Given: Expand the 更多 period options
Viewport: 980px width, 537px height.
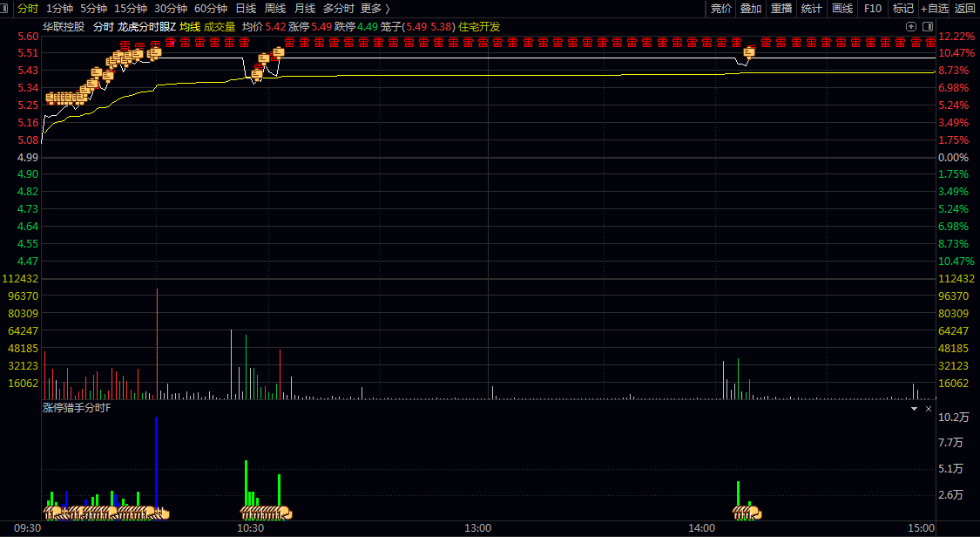Looking at the screenshot, I should [x=375, y=8].
